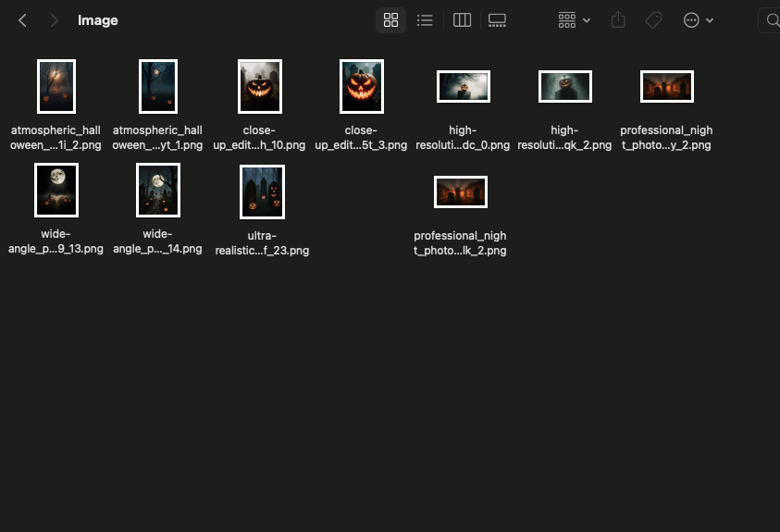Screen dimensions: 780x532
Task: Select atmospheric_halloween 1i_2.png thumbnail
Action: tap(56, 86)
